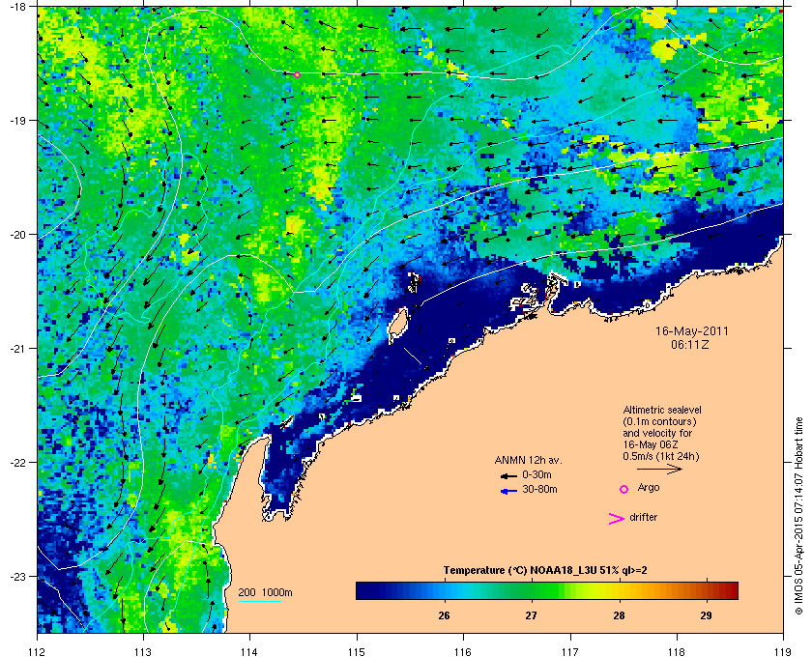Click the 'drifter' legend label
Viewport: 812px width, 657px height.
pyautogui.click(x=643, y=517)
